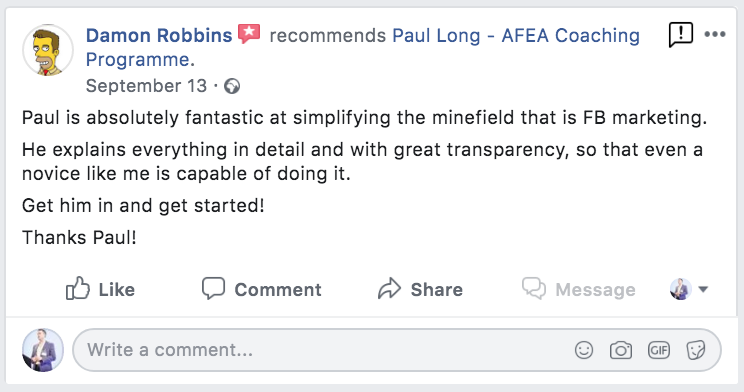This screenshot has width=744, height=392.
Task: Click the Share arrow icon
Action: click(390, 288)
